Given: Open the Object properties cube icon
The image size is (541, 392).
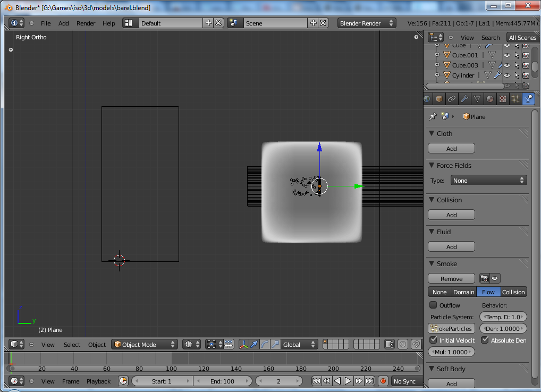Looking at the screenshot, I should (439, 99).
